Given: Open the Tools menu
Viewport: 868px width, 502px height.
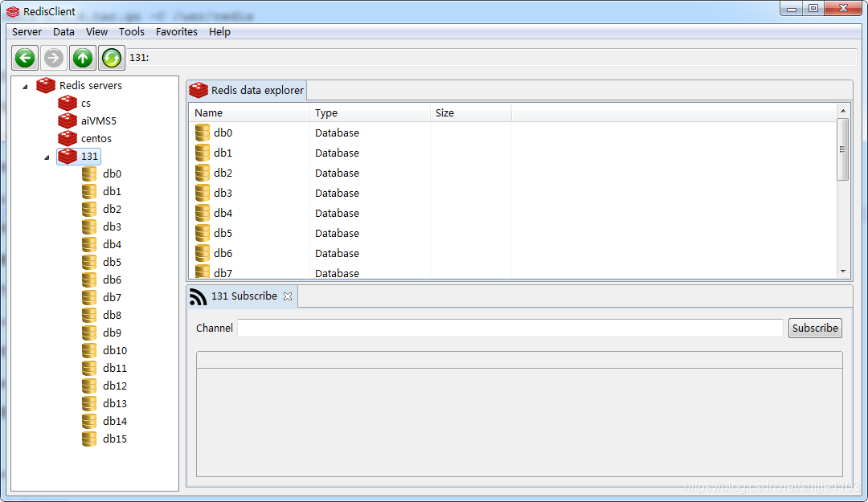Looking at the screenshot, I should [x=132, y=31].
